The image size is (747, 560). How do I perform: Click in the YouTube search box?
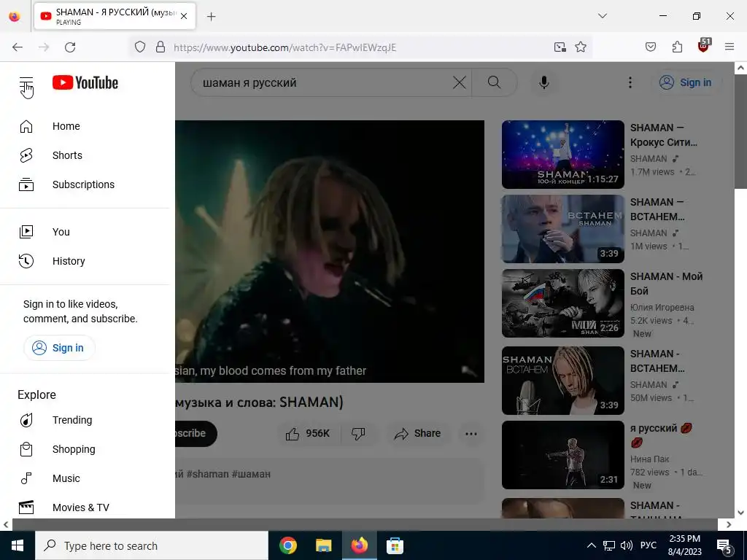(x=324, y=83)
